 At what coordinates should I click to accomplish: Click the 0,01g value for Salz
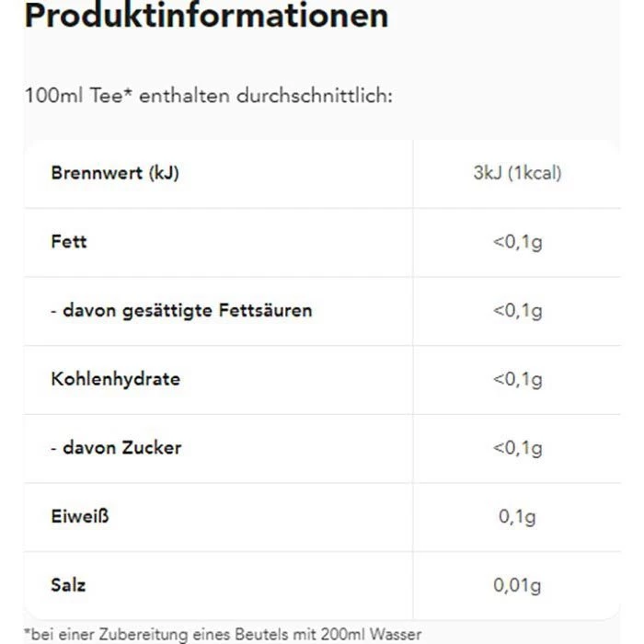point(516,585)
